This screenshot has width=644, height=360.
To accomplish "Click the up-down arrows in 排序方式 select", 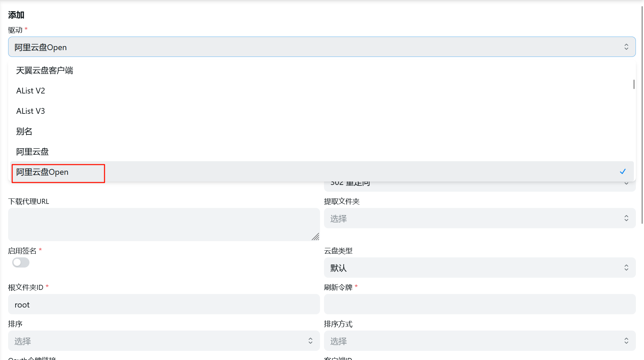I will coord(626,341).
